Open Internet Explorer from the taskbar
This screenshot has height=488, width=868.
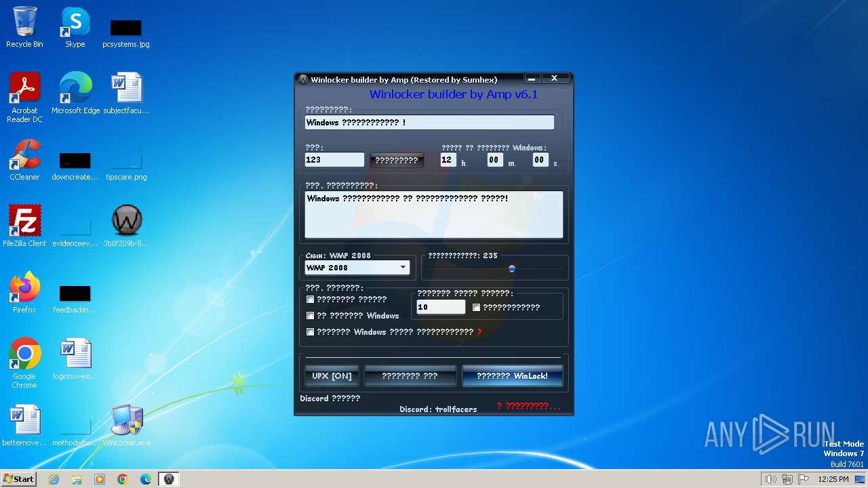tap(54, 479)
